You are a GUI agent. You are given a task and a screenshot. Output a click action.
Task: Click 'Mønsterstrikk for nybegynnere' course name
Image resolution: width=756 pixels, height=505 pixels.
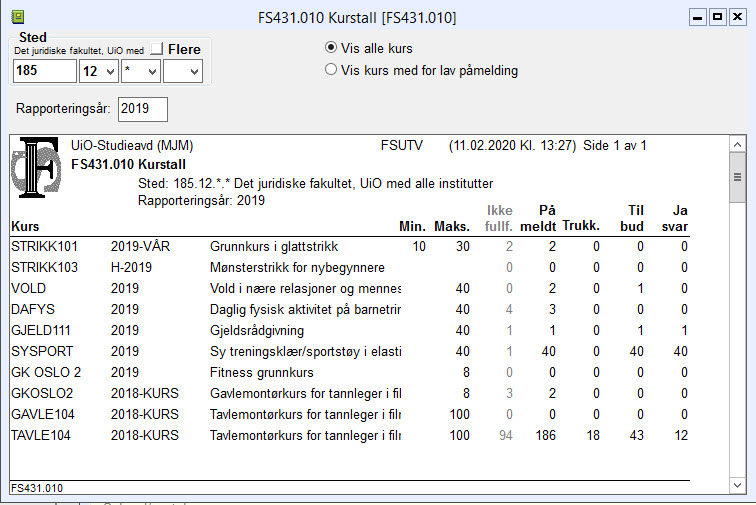pyautogui.click(x=297, y=267)
